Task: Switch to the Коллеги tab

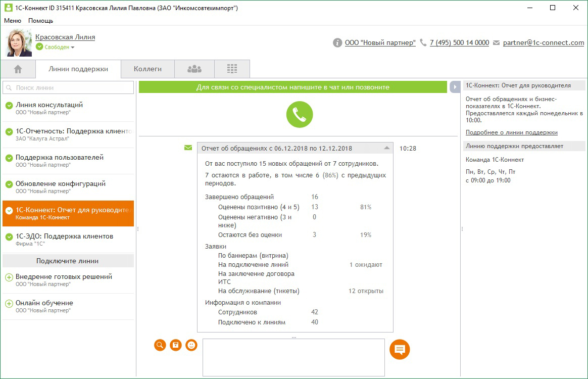Action: 148,69
